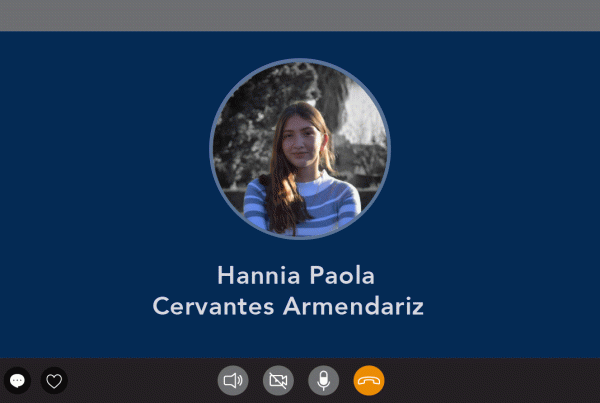Click the microphone icon

[x=324, y=380]
